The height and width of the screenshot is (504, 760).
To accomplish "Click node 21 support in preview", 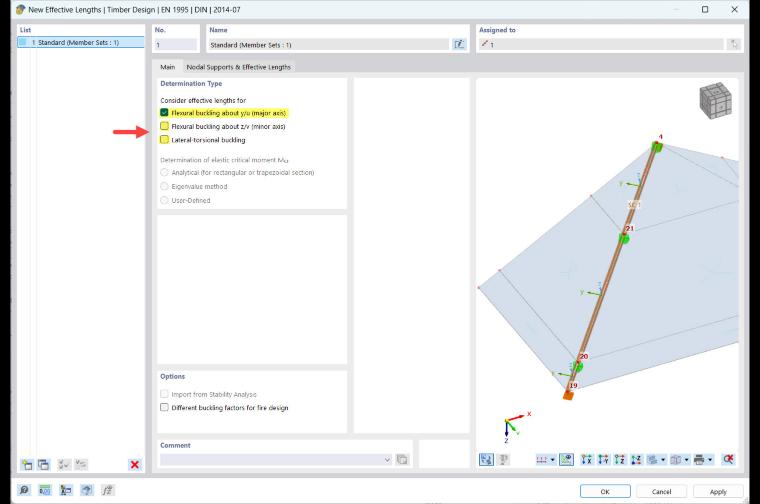I will tap(624, 238).
